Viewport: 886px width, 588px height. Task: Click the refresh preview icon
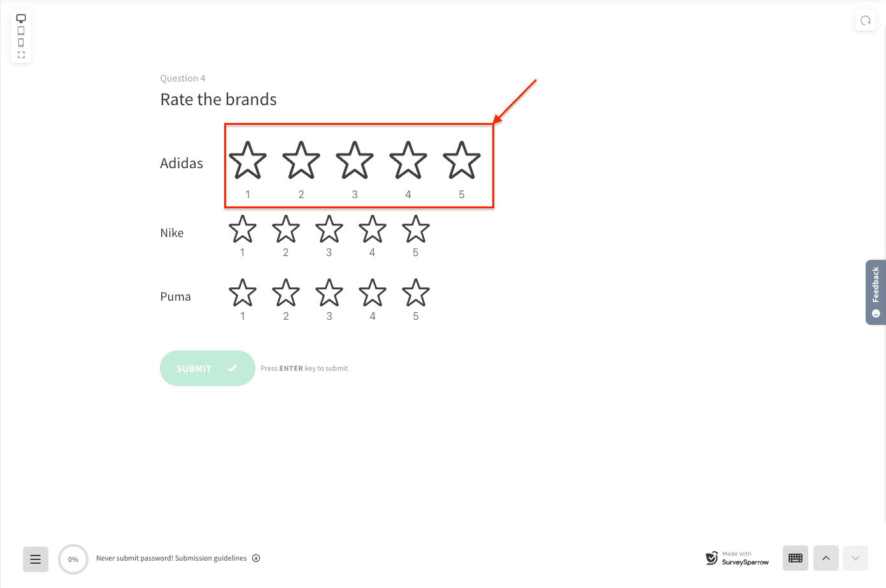[865, 20]
